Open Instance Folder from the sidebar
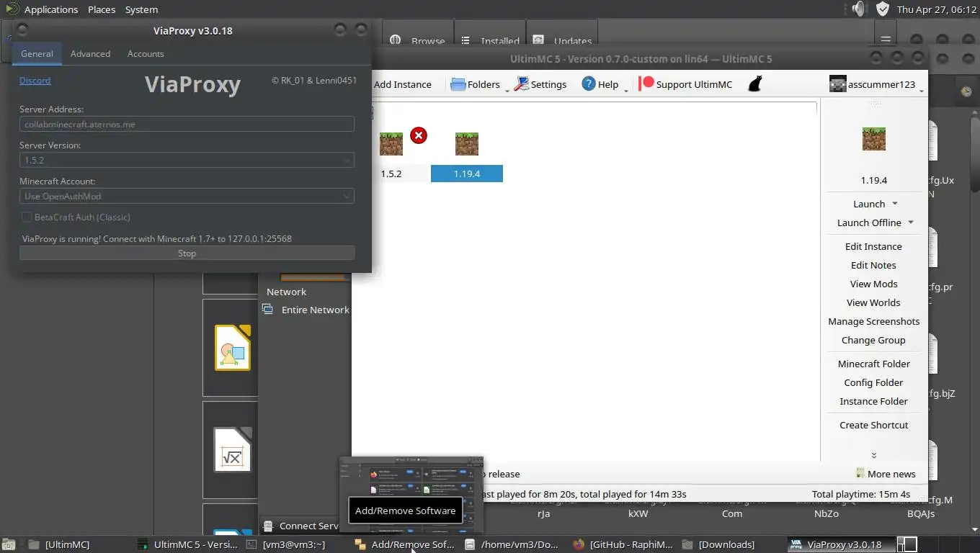Image resolution: width=980 pixels, height=553 pixels. tap(873, 401)
